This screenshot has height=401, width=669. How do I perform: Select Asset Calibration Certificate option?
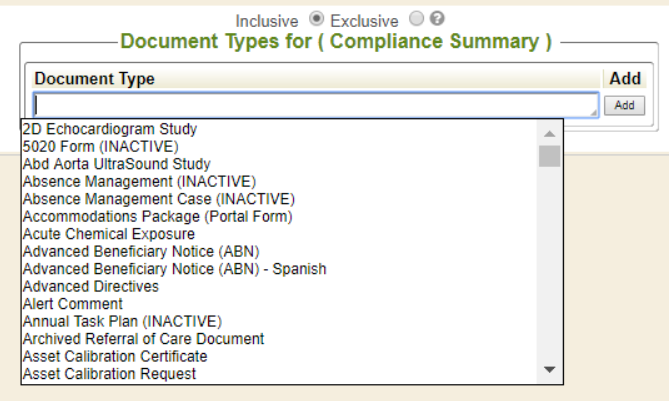[x=115, y=356]
